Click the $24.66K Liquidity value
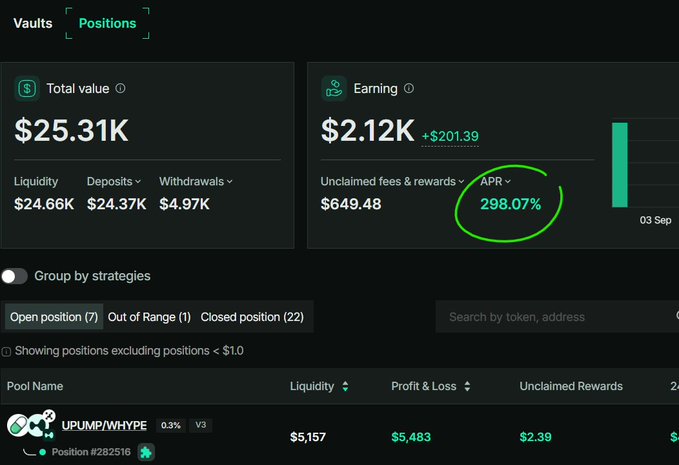Screen dimensions: 679x465 point(44,204)
